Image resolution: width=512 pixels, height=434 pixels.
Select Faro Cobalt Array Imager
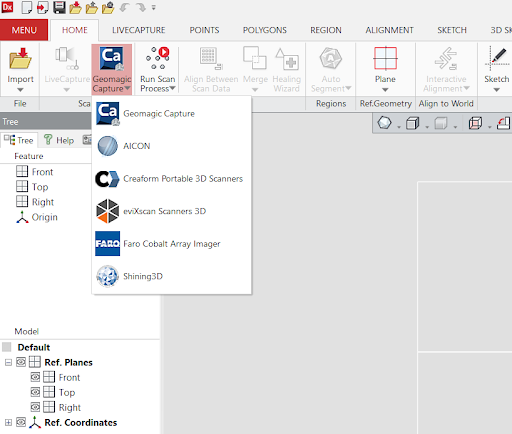(x=171, y=244)
